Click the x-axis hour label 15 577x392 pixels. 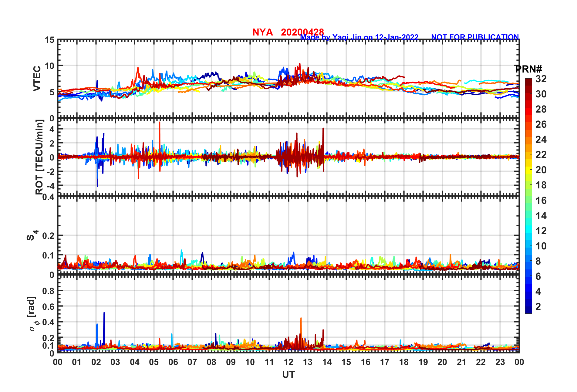346,362
